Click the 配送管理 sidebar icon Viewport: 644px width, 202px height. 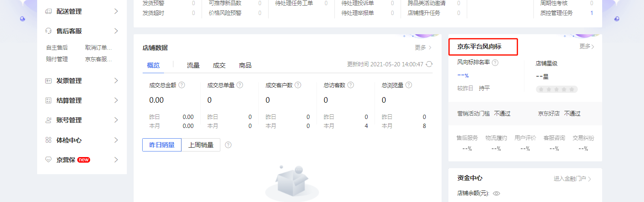pyautogui.click(x=48, y=12)
